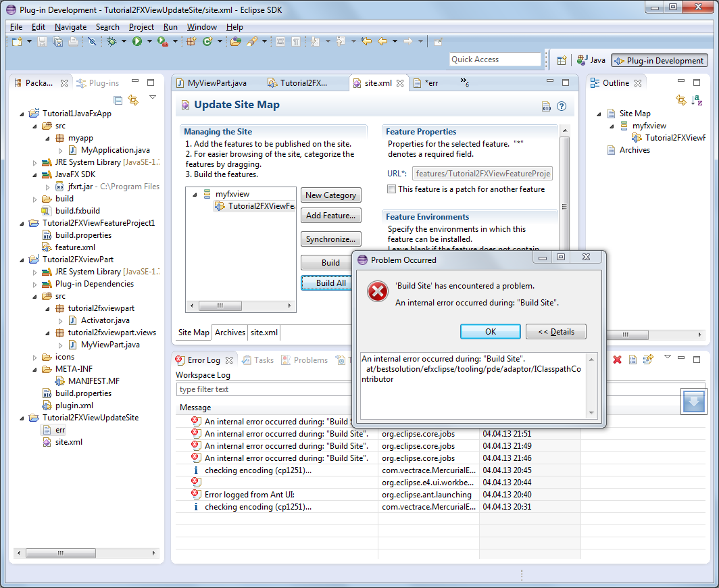Click the New Java Class icon
The width and height of the screenshot is (719, 588).
click(207, 42)
